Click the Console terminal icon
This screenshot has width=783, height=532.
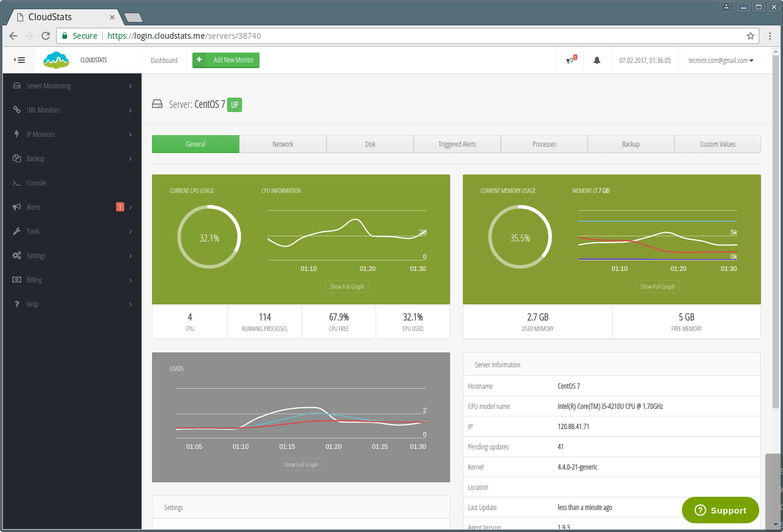click(16, 183)
